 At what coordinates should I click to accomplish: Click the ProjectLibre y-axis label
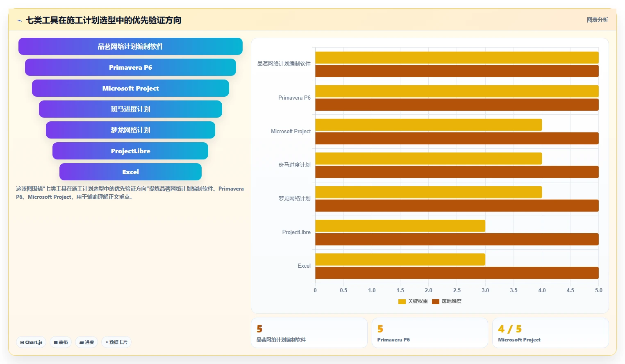click(x=296, y=232)
